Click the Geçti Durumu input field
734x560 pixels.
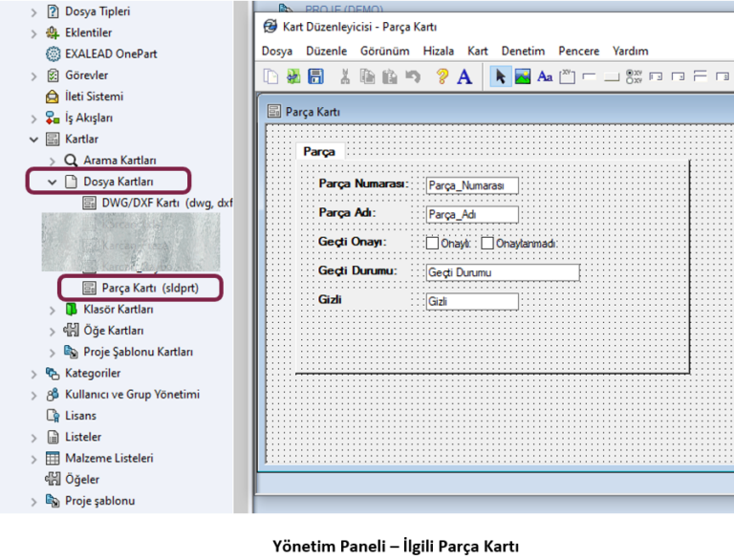click(502, 272)
